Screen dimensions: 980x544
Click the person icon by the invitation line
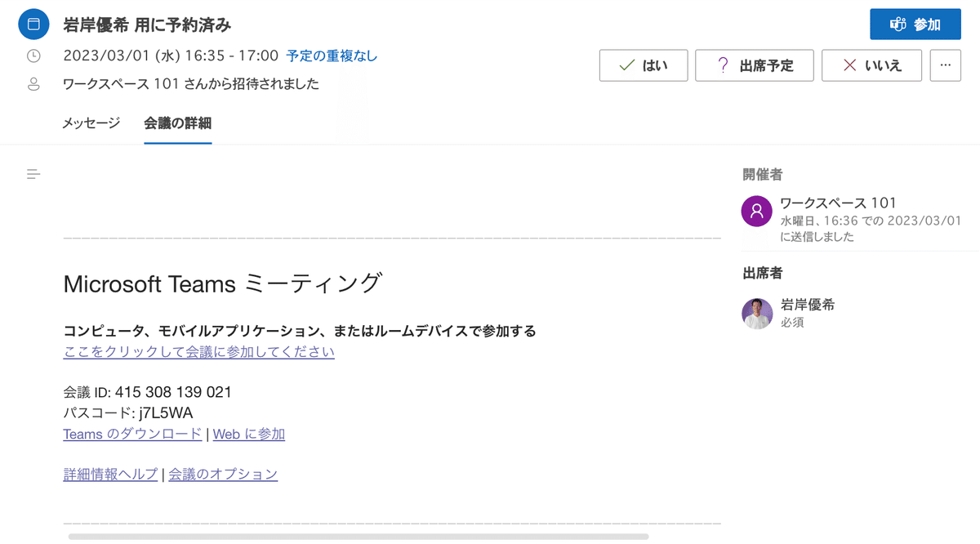(x=33, y=83)
